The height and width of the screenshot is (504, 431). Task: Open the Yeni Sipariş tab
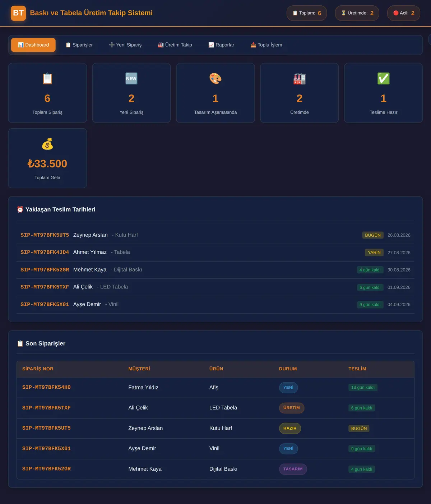click(125, 45)
